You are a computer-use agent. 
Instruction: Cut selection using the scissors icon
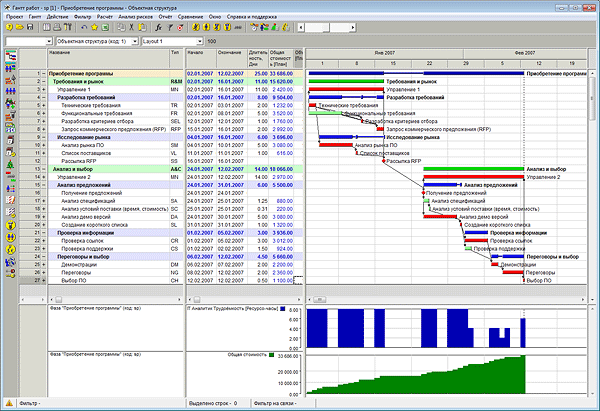131,27
